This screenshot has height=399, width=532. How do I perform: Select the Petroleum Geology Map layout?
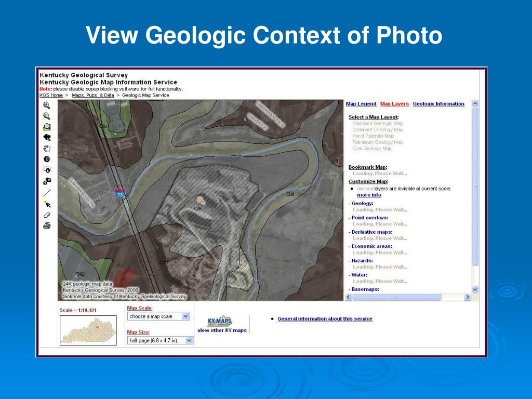tap(378, 142)
